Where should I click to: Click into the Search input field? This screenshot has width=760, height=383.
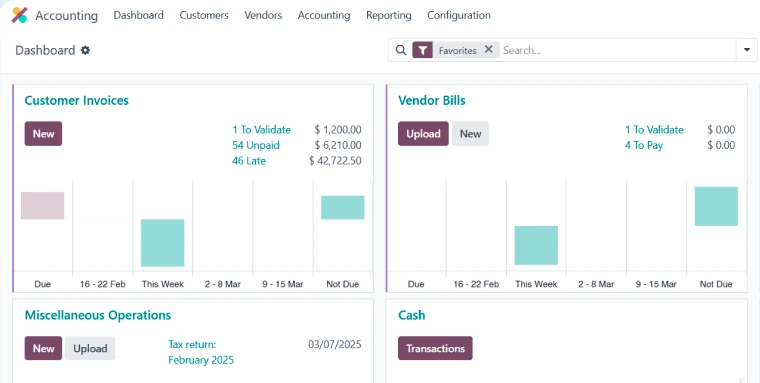pyautogui.click(x=617, y=50)
